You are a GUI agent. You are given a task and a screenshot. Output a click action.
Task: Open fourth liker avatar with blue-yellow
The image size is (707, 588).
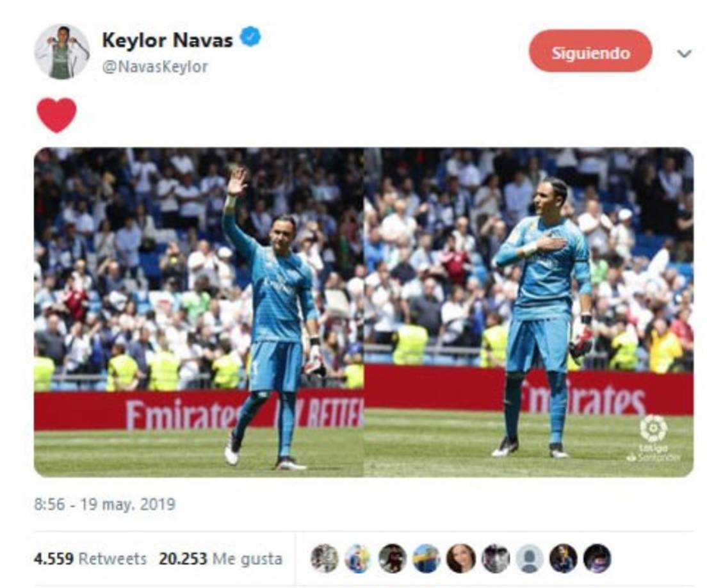427,559
